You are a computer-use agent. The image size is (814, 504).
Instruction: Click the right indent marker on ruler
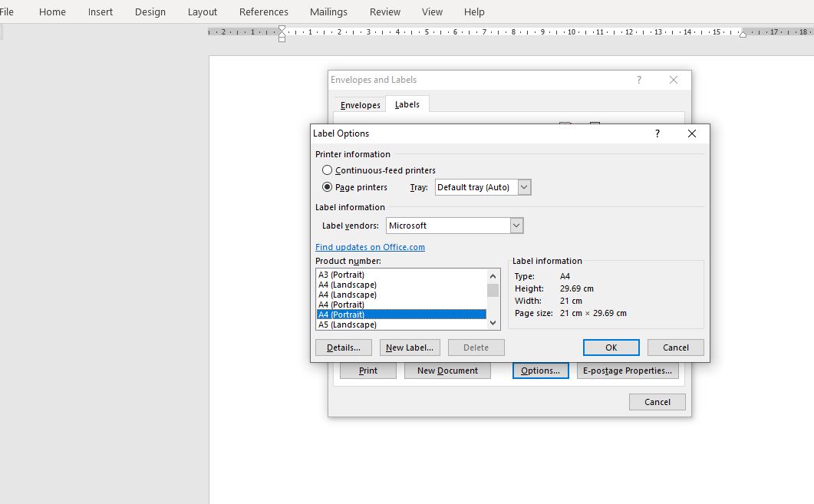tap(743, 34)
